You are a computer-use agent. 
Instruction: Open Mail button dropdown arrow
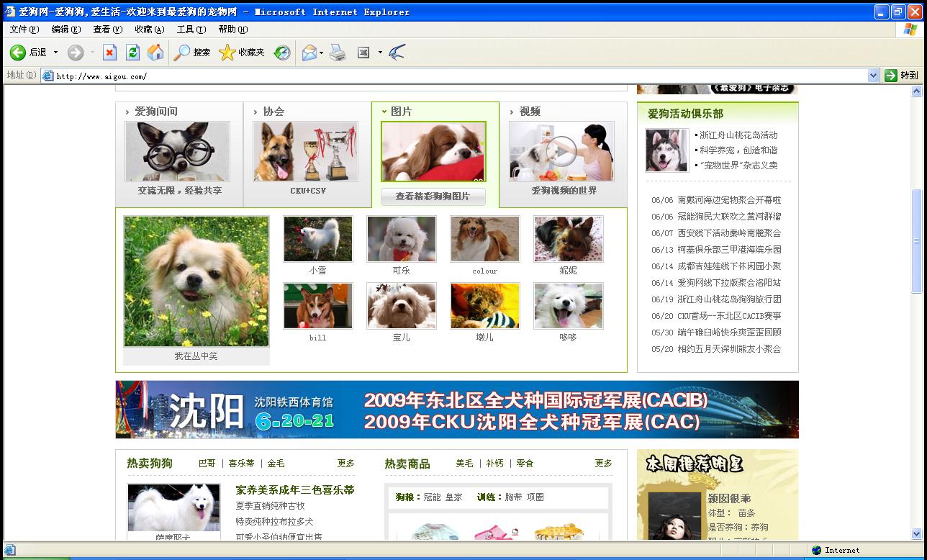click(x=321, y=52)
